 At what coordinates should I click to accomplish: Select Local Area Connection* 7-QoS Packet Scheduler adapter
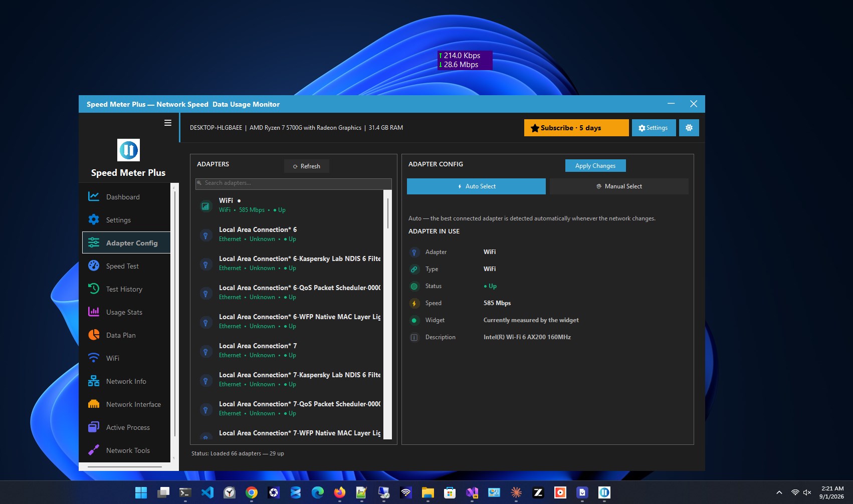pyautogui.click(x=290, y=408)
